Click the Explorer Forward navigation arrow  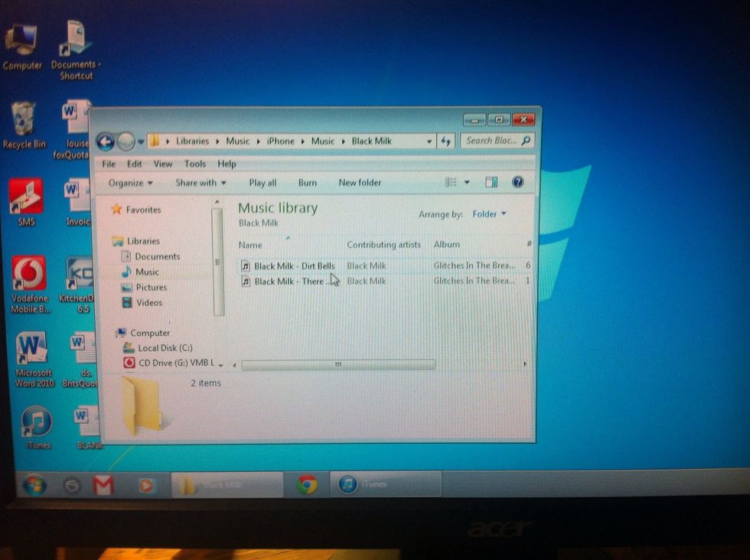126,142
